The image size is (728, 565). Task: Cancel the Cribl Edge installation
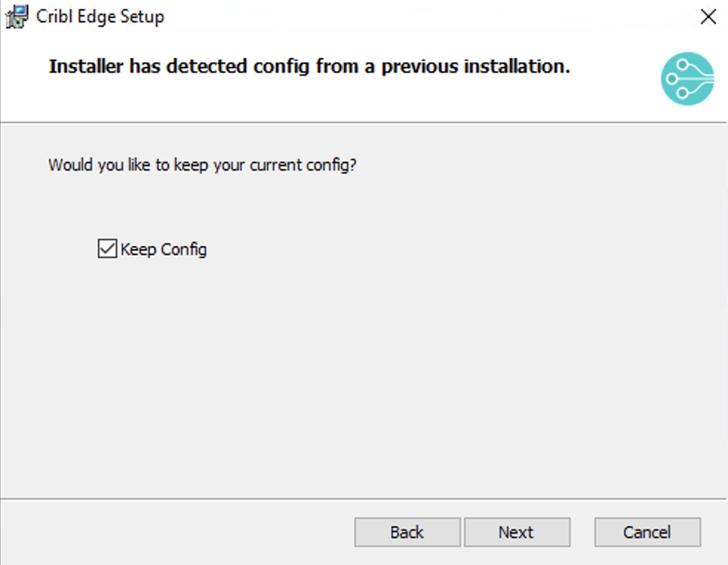646,532
